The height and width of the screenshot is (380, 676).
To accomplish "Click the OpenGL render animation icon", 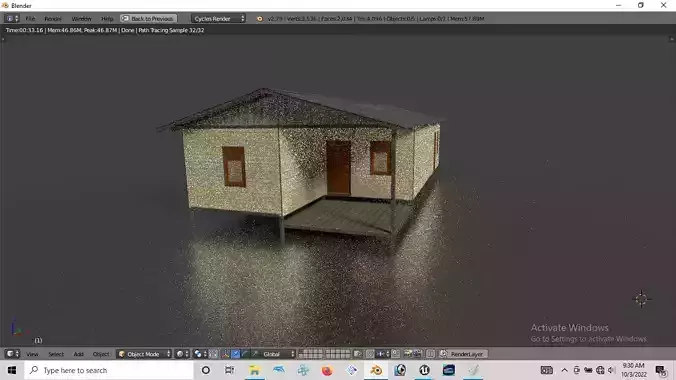I will [417, 354].
